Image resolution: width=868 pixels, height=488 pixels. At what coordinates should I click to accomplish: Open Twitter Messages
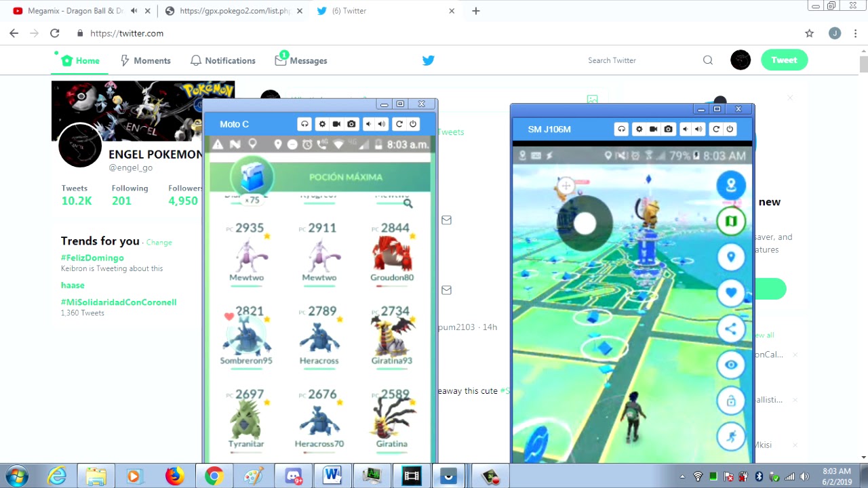tap(301, 60)
